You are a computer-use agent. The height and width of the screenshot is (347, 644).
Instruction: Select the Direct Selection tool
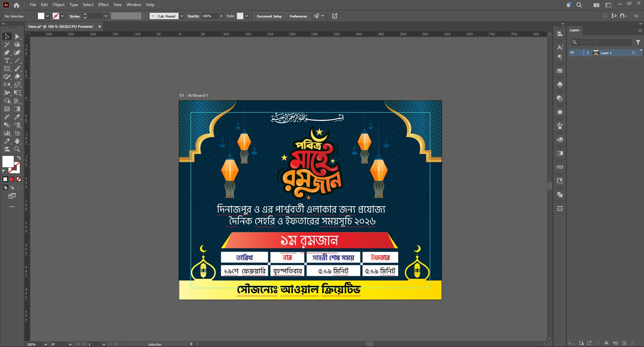[17, 36]
